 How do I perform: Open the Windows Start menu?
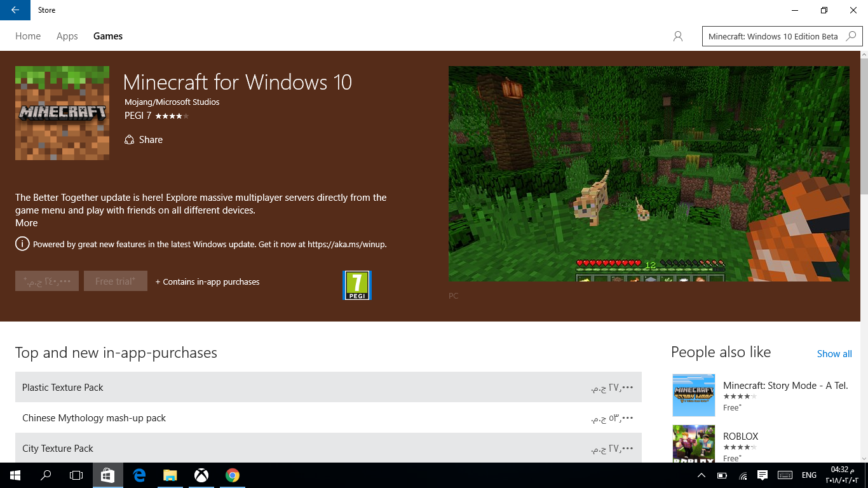coord(15,475)
